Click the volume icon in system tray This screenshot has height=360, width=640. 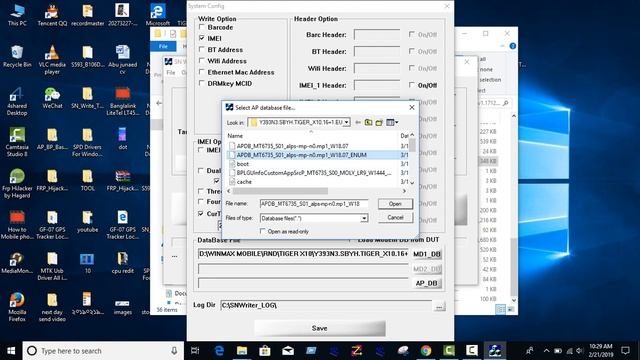click(580, 351)
